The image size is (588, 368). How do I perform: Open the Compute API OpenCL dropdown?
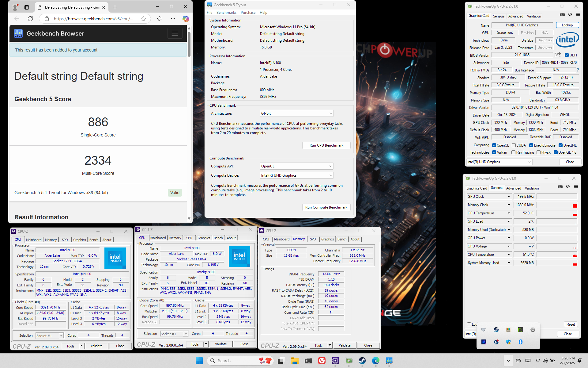(x=296, y=166)
